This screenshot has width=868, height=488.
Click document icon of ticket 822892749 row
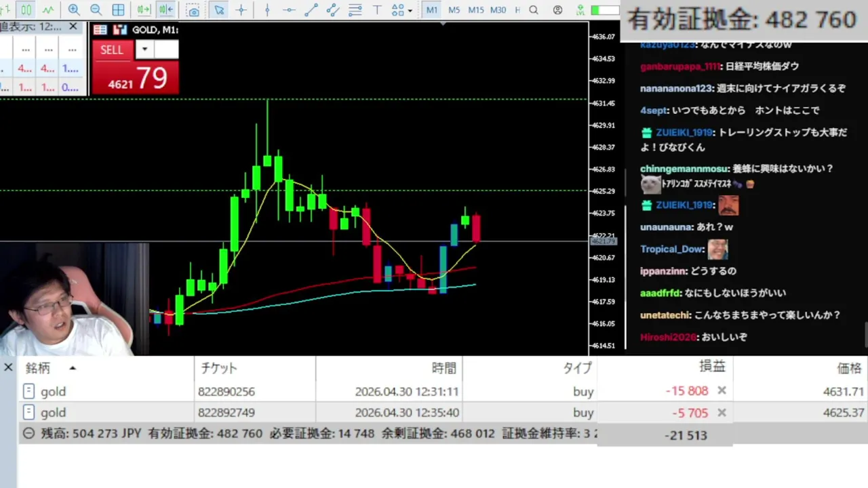point(28,412)
